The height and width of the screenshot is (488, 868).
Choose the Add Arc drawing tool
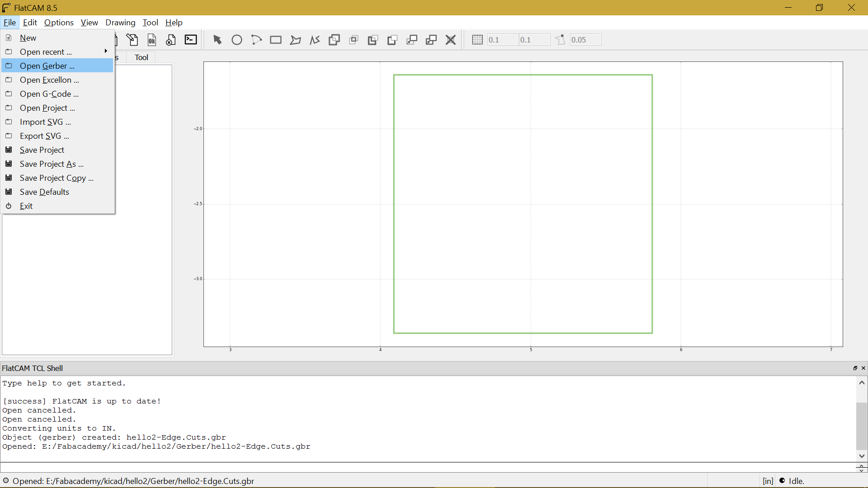[256, 40]
